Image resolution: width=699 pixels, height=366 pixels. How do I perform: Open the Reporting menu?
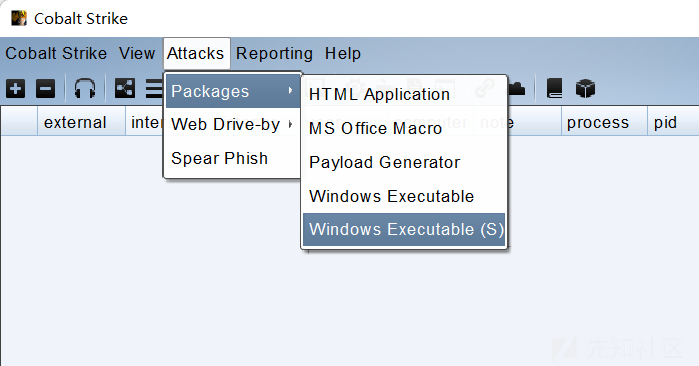click(274, 53)
